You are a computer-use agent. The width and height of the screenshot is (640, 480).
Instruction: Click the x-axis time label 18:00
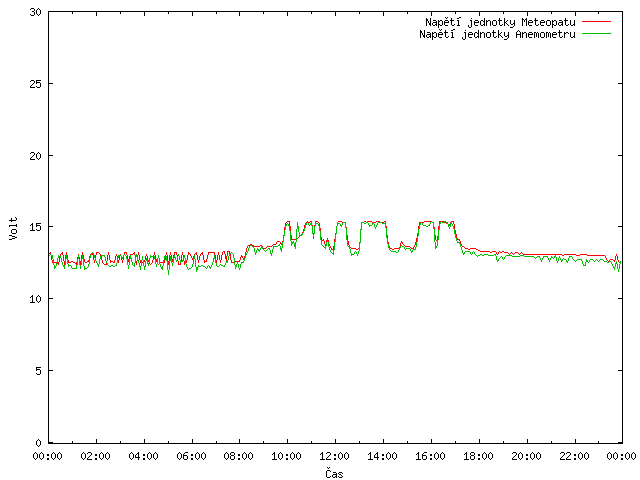pyautogui.click(x=478, y=456)
